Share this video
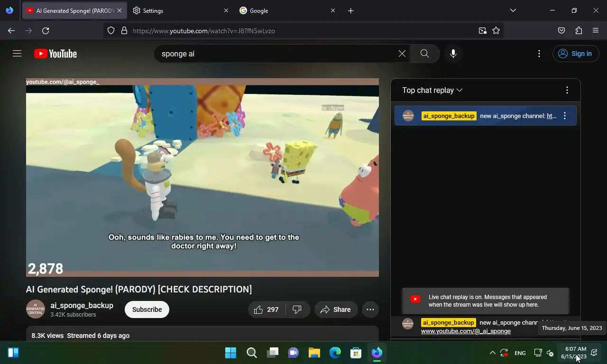 coord(336,309)
